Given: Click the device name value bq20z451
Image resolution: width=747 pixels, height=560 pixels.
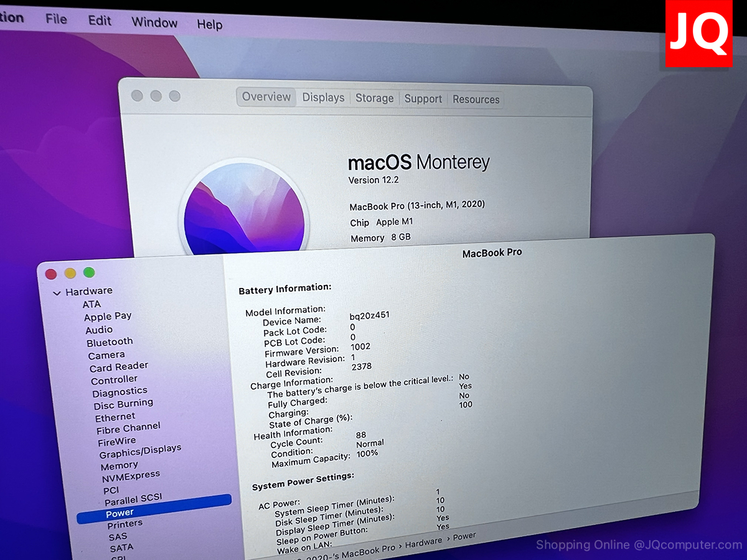Looking at the screenshot, I should pos(369,315).
